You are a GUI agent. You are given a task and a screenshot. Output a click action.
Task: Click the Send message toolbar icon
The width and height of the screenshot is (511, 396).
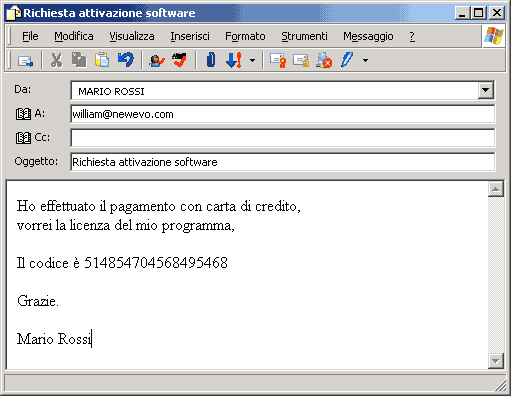coord(25,61)
